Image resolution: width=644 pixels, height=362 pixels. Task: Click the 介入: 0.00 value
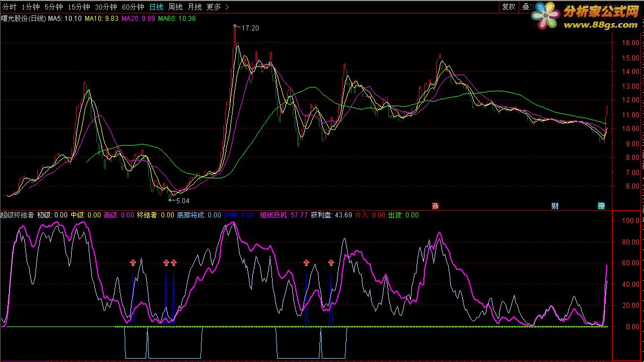pyautogui.click(x=370, y=215)
